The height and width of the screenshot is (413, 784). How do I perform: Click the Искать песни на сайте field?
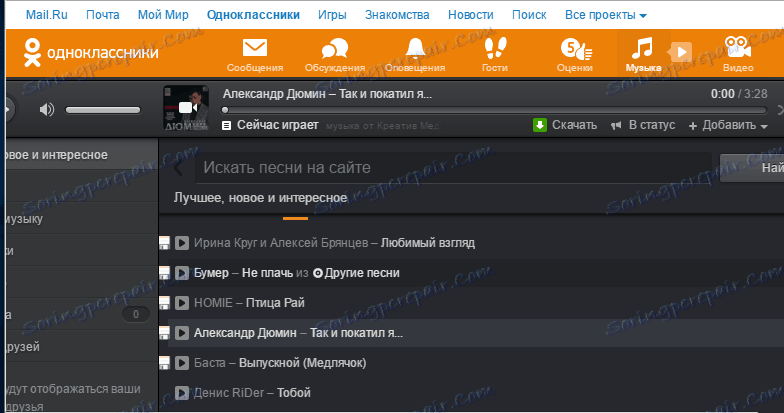click(x=453, y=168)
